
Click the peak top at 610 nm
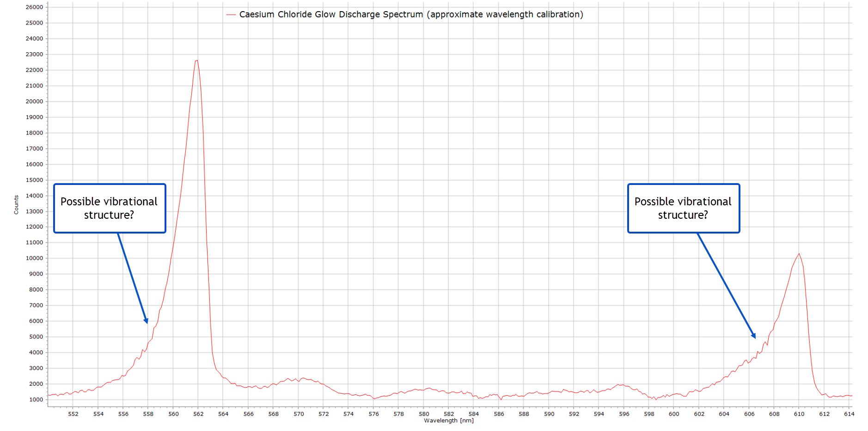pyautogui.click(x=799, y=254)
